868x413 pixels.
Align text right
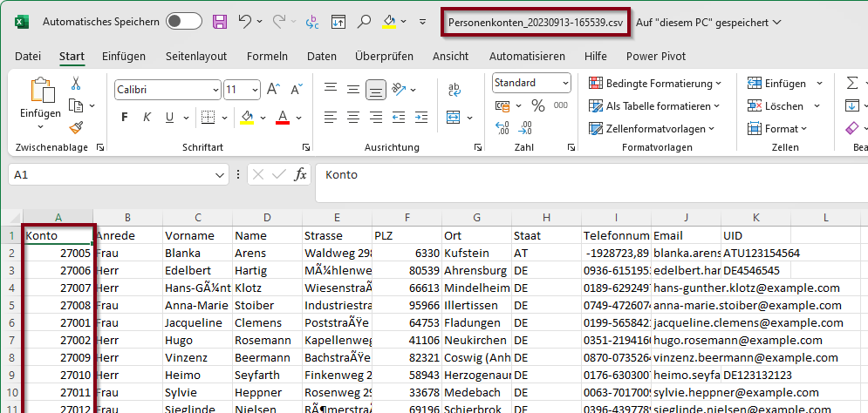(376, 118)
